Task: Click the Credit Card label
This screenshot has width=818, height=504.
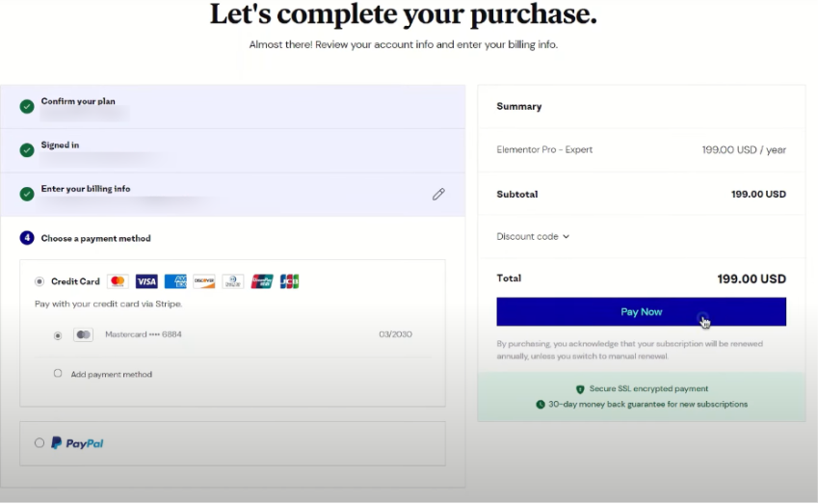Action: 75,281
